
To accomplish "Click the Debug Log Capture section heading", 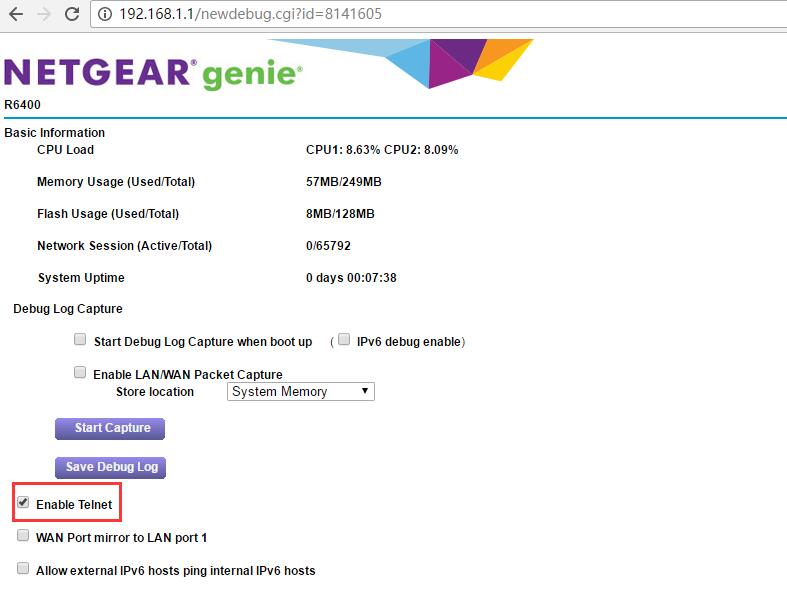I will [68, 309].
